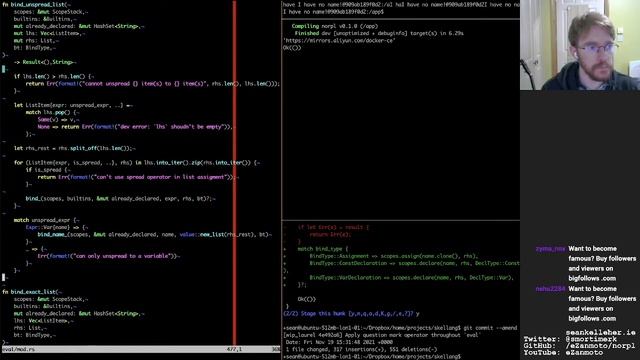The image size is (640, 360).
Task: Click the "match unspread_expr {" line
Action: click(47, 220)
